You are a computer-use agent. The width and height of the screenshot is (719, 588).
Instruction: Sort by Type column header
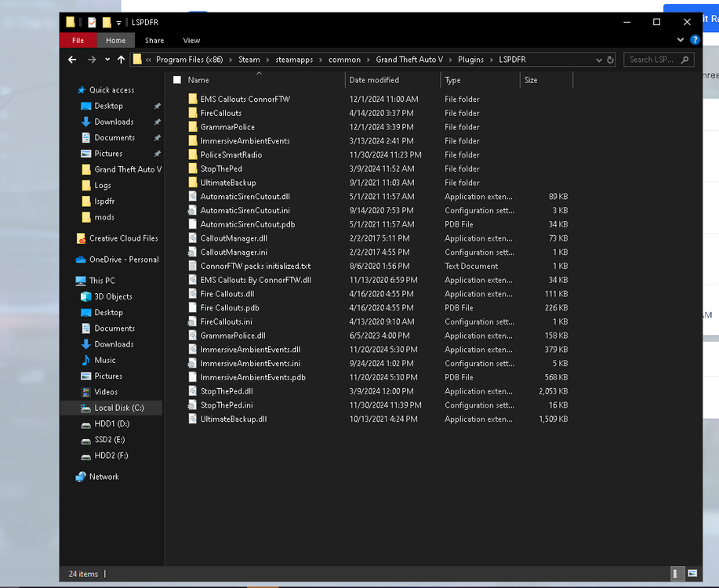pyautogui.click(x=452, y=80)
